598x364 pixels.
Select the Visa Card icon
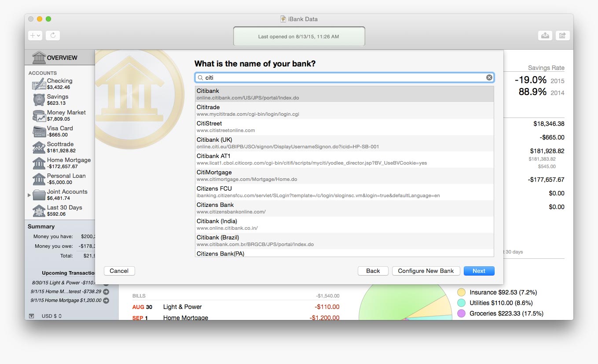point(39,132)
